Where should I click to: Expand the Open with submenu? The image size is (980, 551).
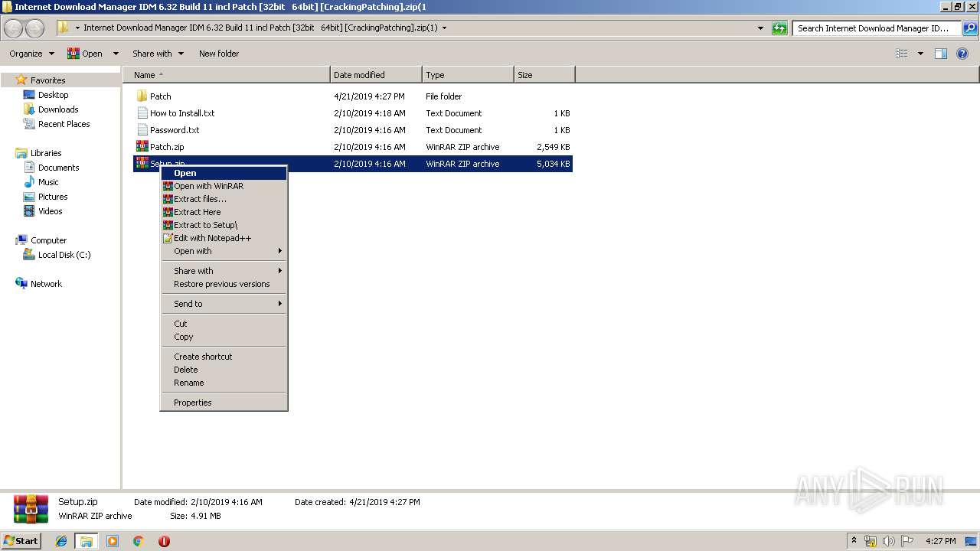coord(224,251)
